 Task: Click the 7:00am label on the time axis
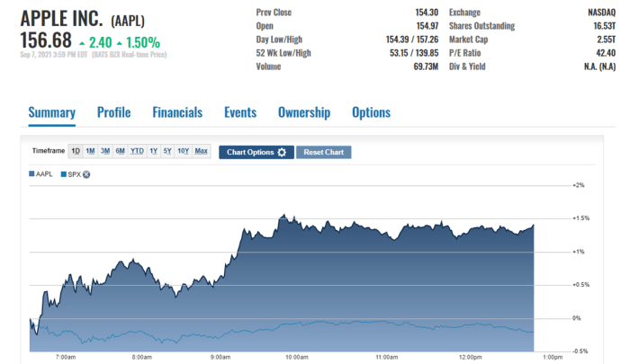tap(66, 357)
